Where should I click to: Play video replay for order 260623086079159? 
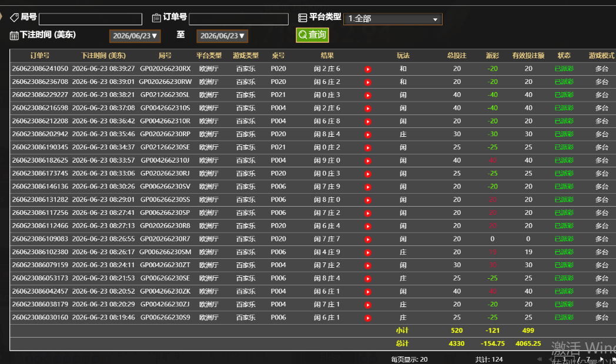point(368,265)
